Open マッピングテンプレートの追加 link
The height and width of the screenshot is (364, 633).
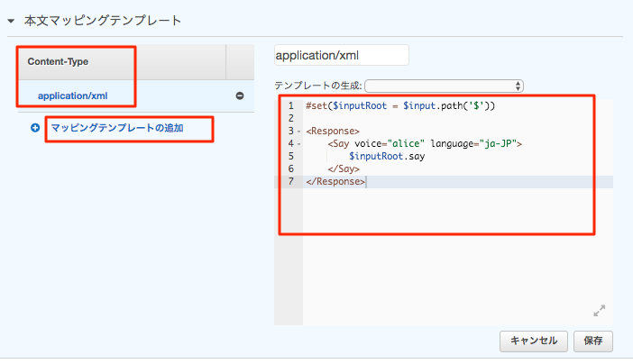(x=117, y=128)
